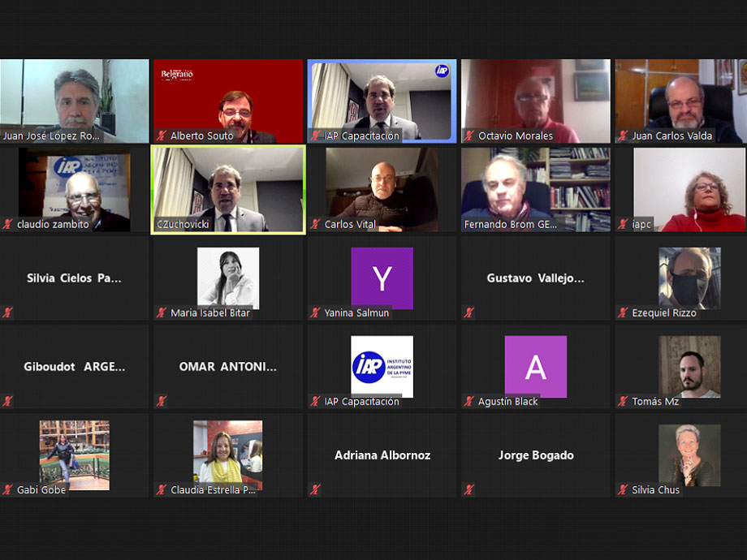Select the OMAR ANTONI... participant tile
Viewport: 747px width, 560px height.
(x=228, y=367)
